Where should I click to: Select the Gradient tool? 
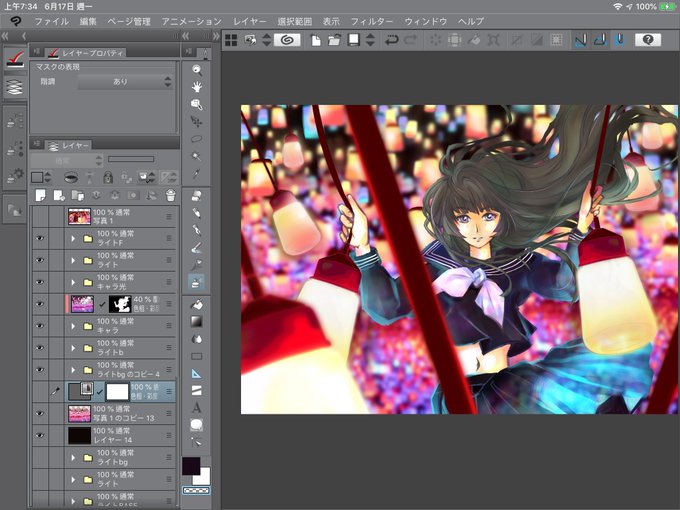click(196, 321)
